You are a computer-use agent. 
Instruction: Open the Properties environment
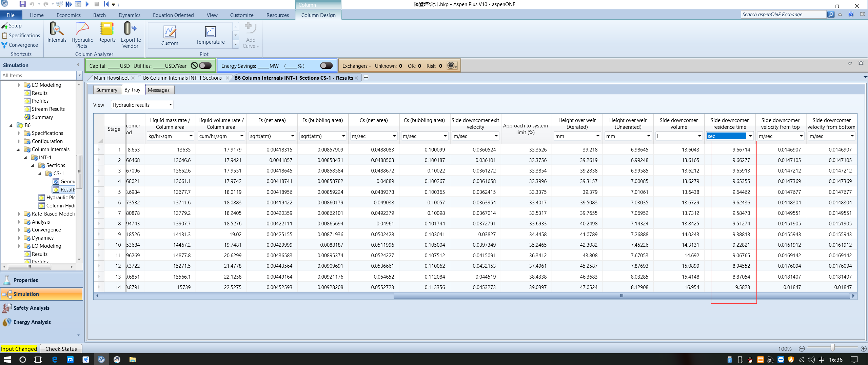coord(42,280)
